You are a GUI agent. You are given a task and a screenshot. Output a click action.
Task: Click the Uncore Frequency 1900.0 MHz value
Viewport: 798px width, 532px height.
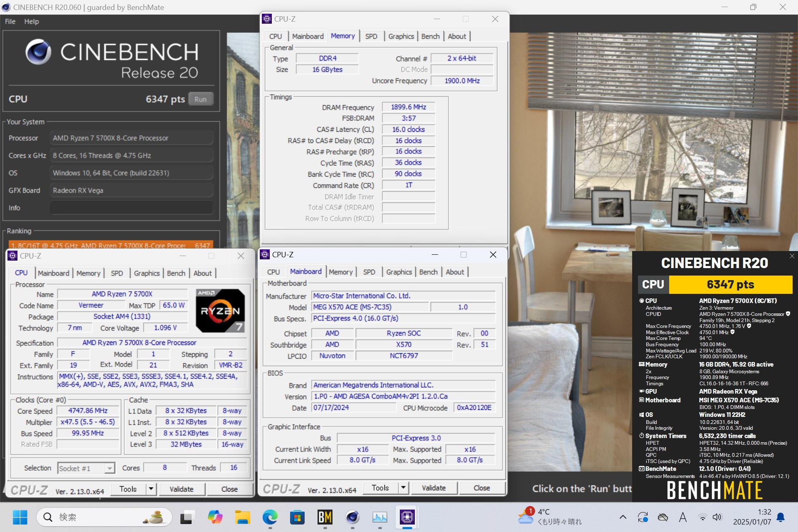[x=462, y=81]
